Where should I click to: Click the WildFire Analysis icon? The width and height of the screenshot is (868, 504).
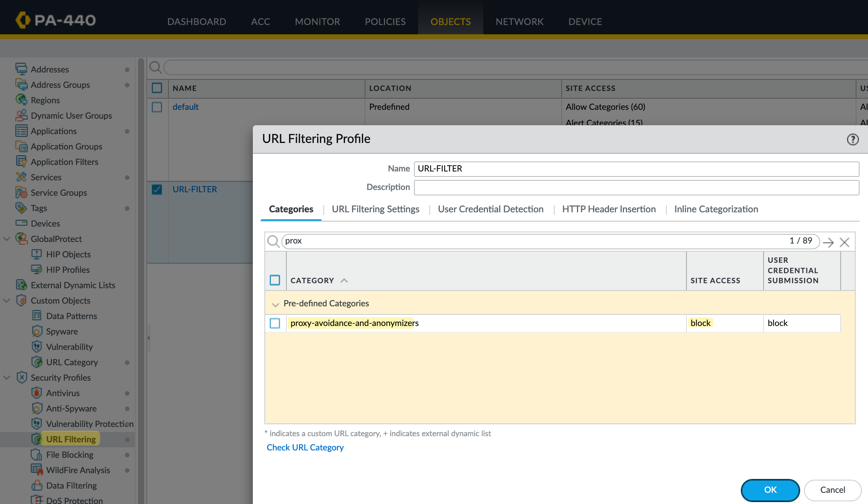[37, 470]
